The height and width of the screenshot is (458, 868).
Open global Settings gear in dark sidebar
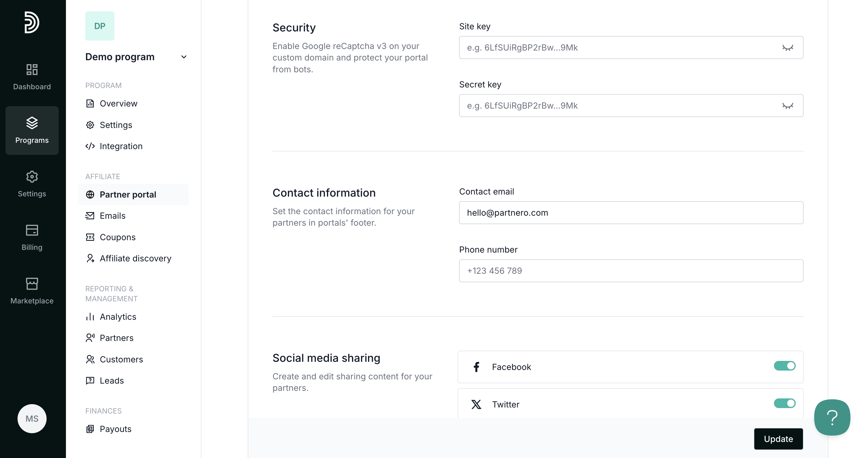(32, 184)
